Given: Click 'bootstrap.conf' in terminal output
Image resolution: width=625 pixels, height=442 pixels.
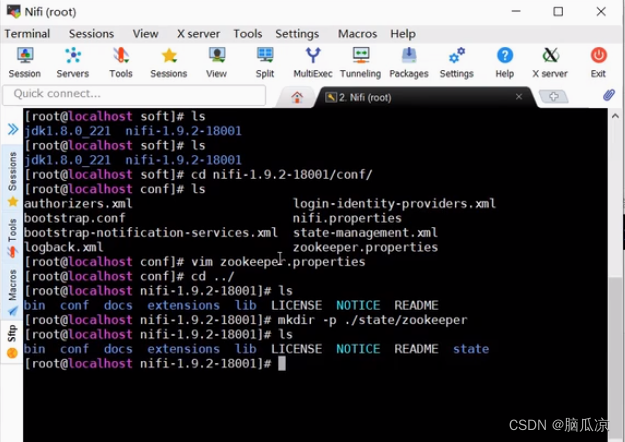Looking at the screenshot, I should click(x=75, y=218).
